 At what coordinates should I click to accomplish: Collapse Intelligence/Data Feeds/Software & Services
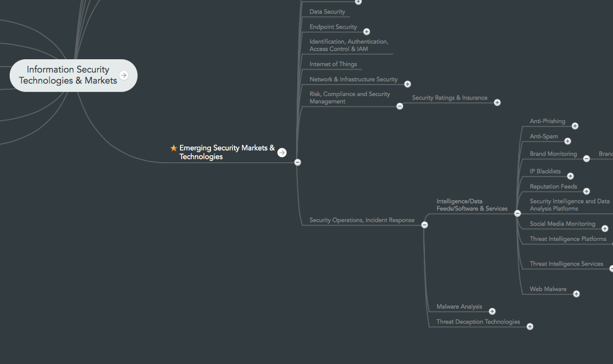(517, 213)
